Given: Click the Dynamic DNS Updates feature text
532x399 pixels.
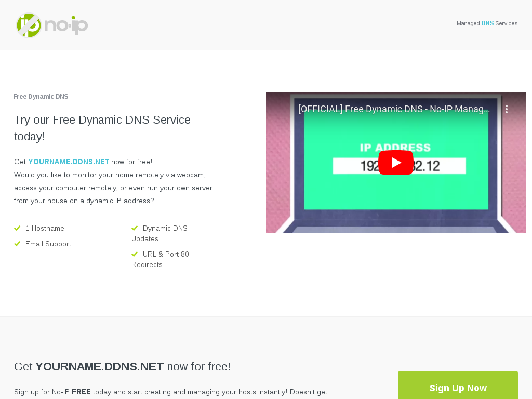Looking at the screenshot, I should (159, 233).
